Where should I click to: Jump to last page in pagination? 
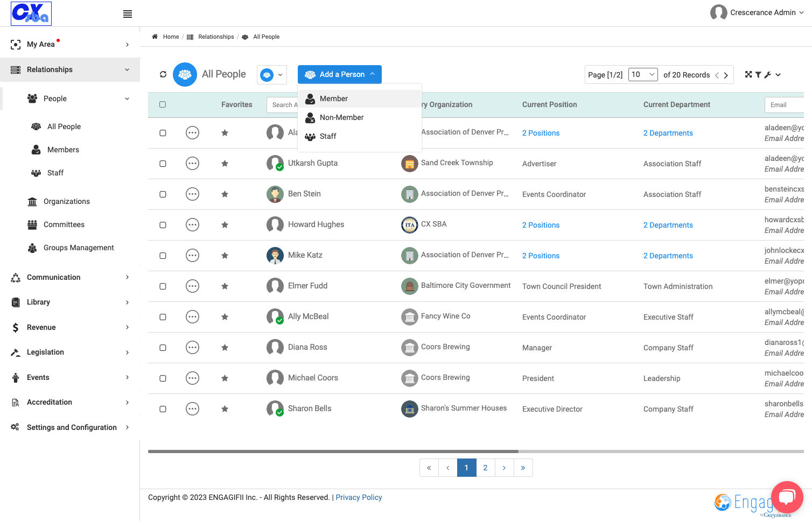coord(523,468)
